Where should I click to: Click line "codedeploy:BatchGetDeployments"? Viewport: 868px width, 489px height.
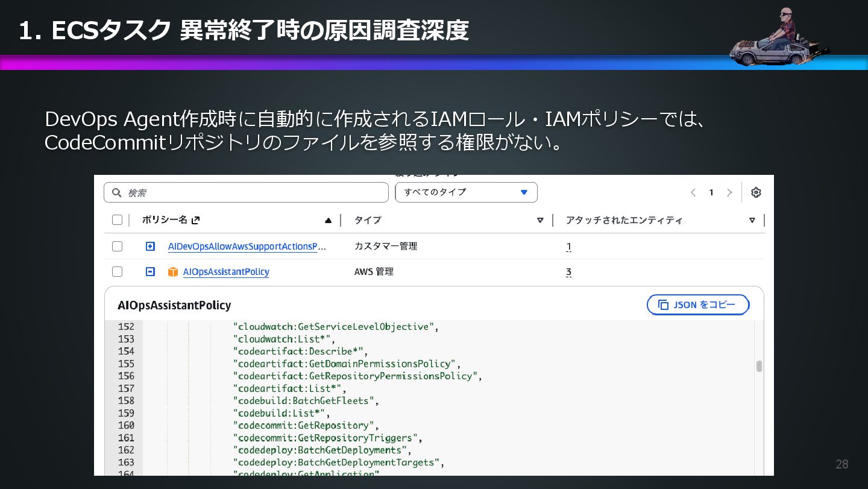[x=322, y=450]
